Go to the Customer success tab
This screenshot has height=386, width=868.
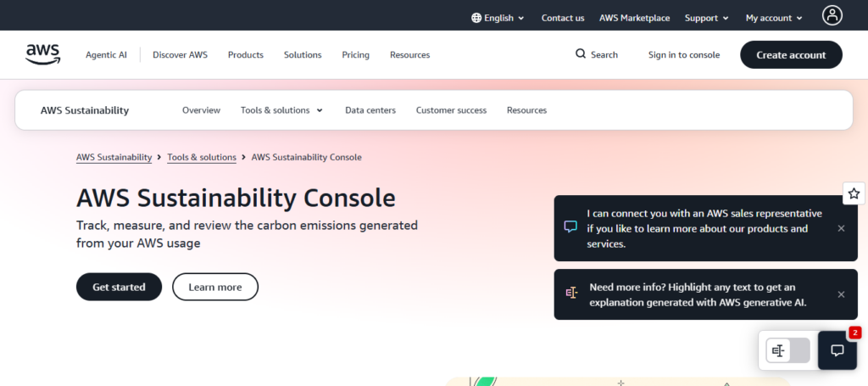click(451, 110)
